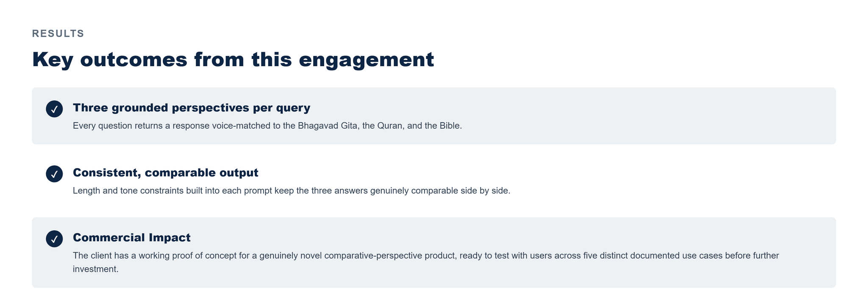The width and height of the screenshot is (868, 295).
Task: Click the checkmark icon beside Three grounded perspectives
Action: coord(54,109)
